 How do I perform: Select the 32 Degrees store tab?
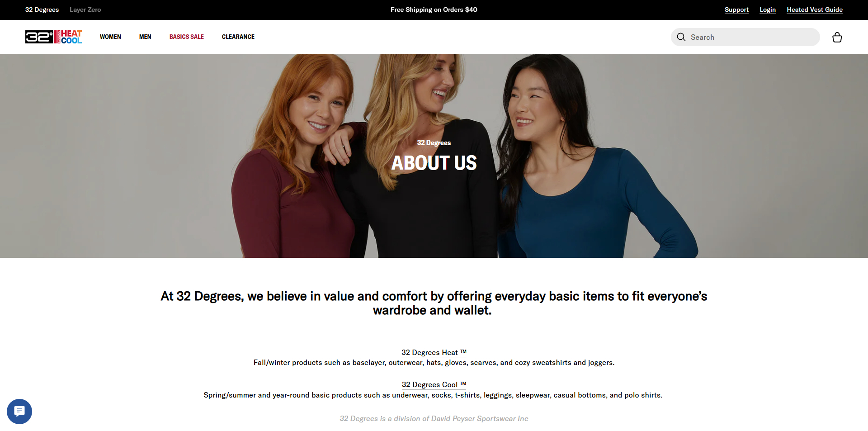click(42, 9)
